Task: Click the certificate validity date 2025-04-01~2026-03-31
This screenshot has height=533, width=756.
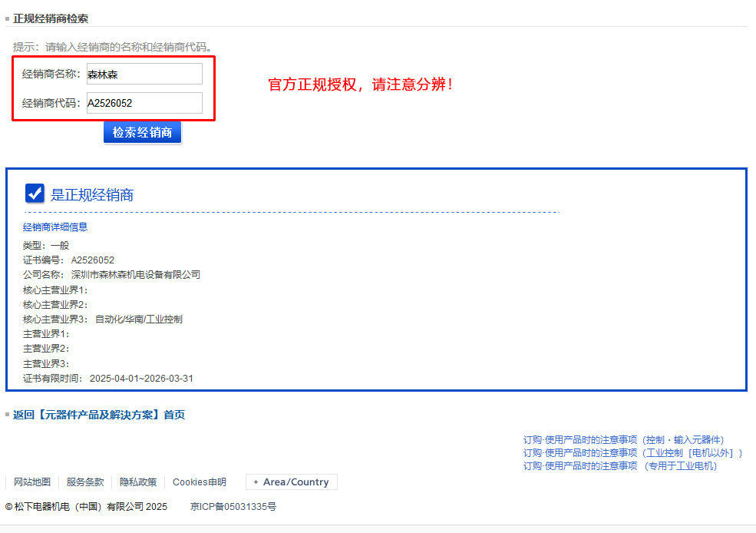Action: click(141, 379)
